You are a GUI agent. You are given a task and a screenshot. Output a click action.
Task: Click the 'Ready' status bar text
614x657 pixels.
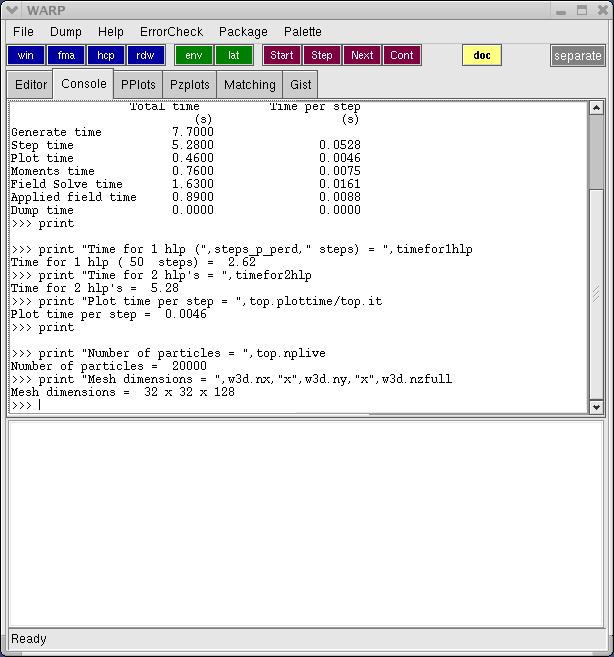[28, 639]
